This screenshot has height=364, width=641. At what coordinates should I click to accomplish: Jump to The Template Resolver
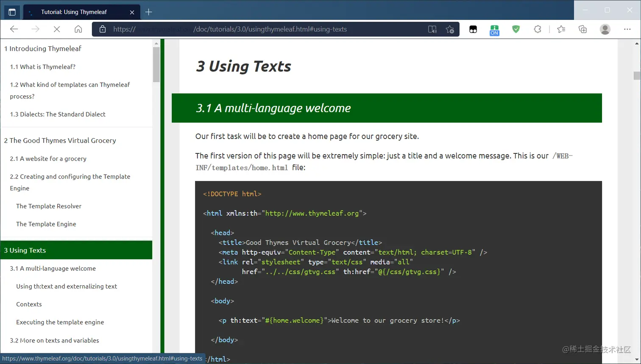tap(49, 206)
